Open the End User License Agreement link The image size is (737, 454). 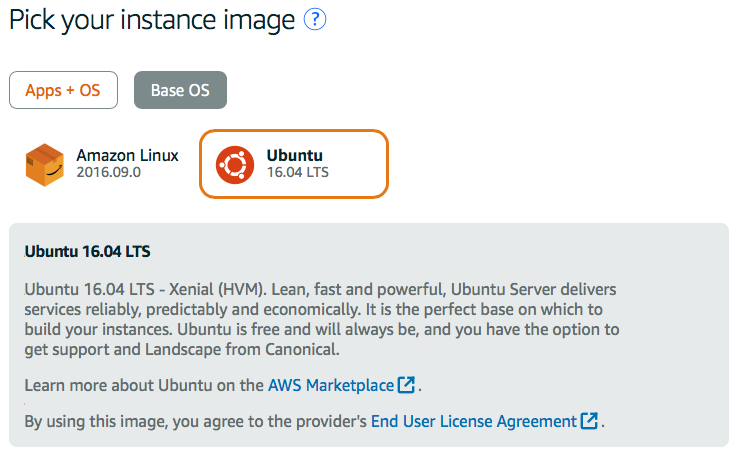473,421
